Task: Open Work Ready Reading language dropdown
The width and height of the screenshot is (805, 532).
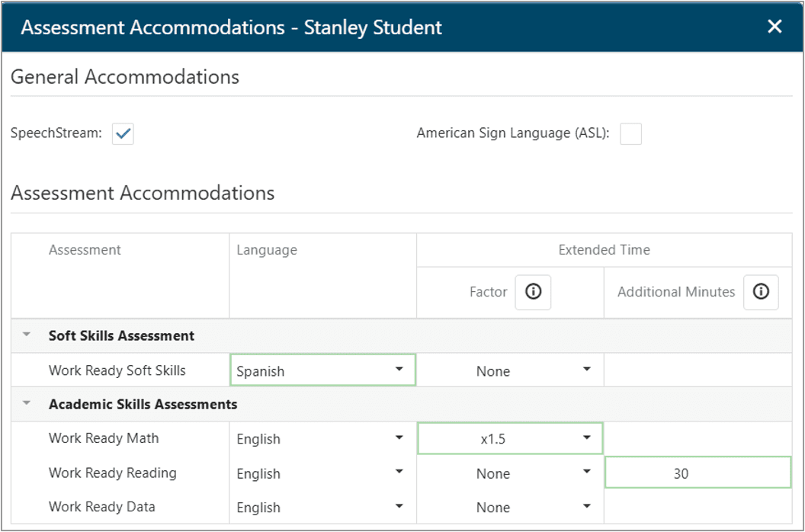Action: [x=322, y=473]
